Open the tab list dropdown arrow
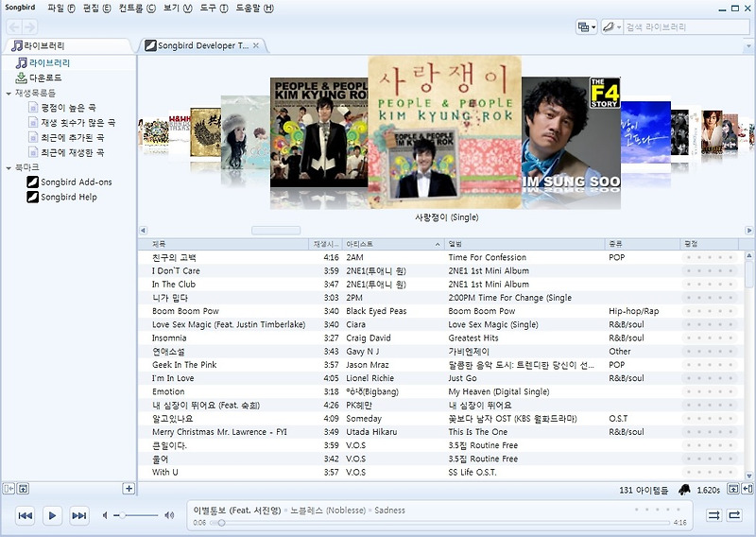The image size is (756, 537). coord(748,46)
